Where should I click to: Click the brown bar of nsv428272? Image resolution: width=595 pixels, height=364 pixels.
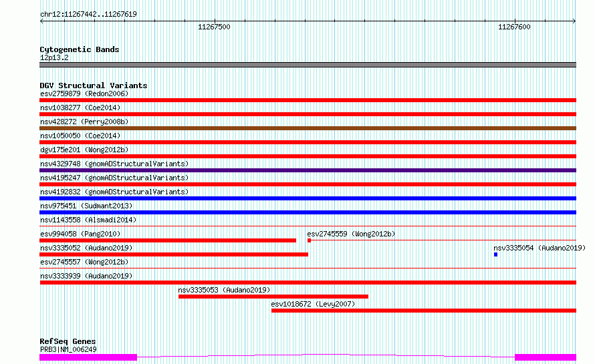pyautogui.click(x=308, y=128)
